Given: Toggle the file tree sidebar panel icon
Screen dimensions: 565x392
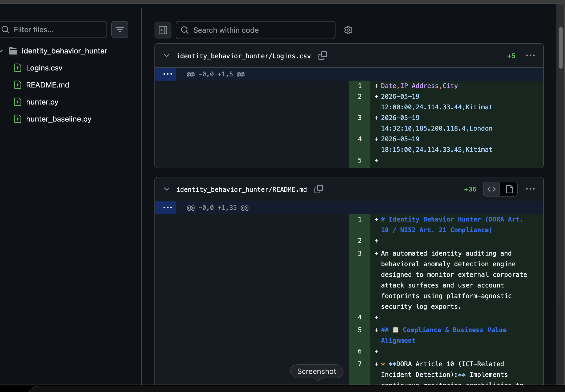Looking at the screenshot, I should coord(163,30).
